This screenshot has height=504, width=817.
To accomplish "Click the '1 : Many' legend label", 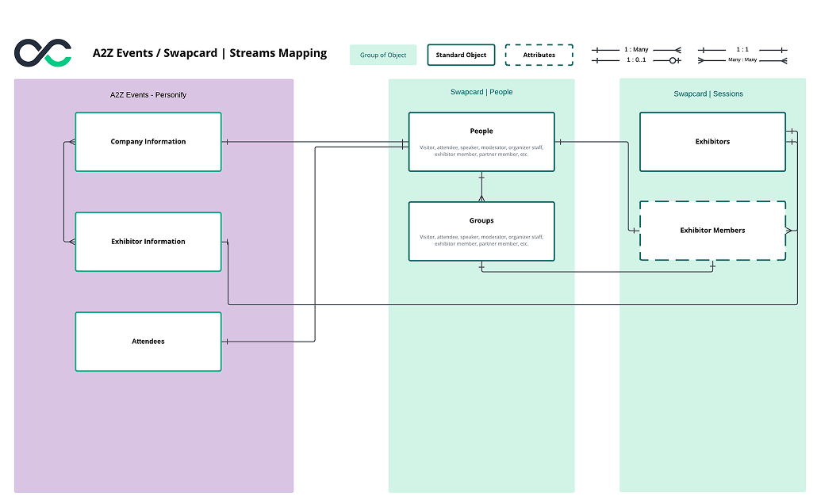I will [x=636, y=49].
